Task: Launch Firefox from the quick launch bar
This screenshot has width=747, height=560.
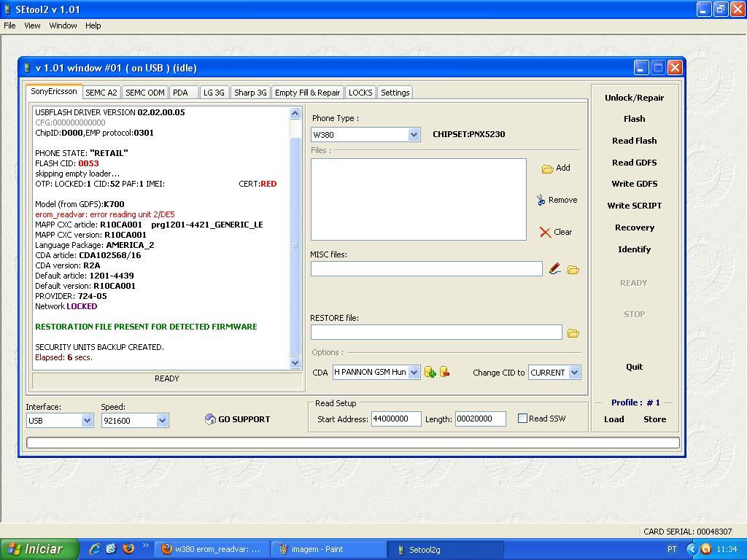Action: (x=128, y=548)
